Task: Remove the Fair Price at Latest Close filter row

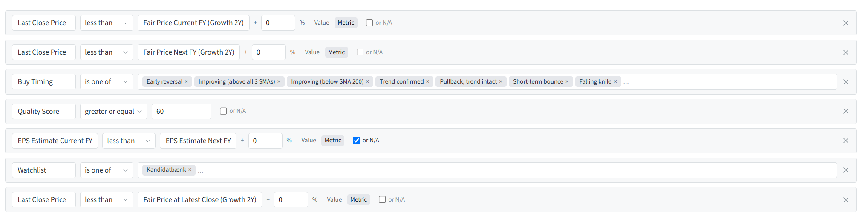Action: click(x=845, y=200)
